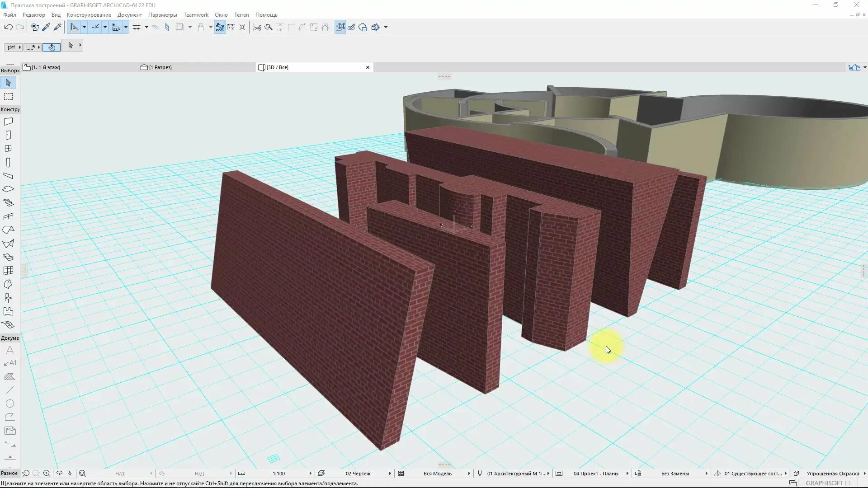This screenshot has height=488, width=868.
Task: Toggle the magnet quick selection button
Action: point(52,47)
